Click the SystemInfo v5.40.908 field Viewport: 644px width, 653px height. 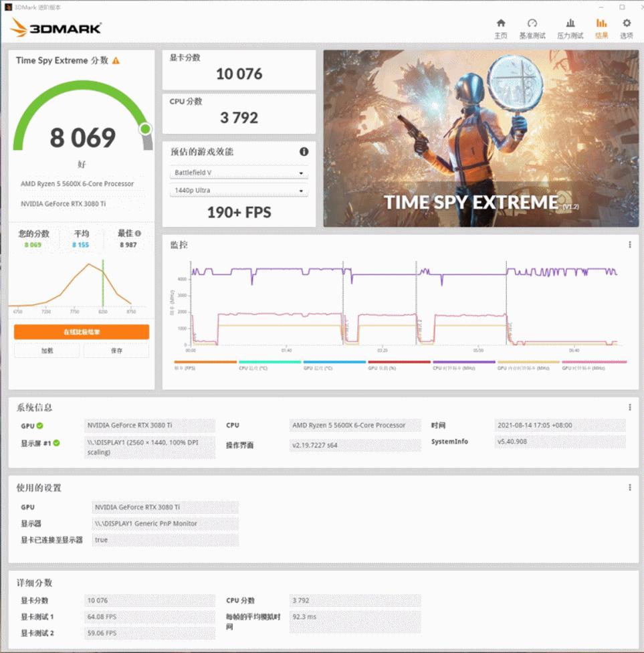point(560,442)
